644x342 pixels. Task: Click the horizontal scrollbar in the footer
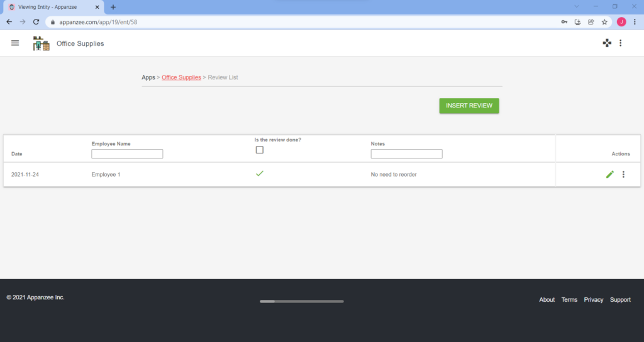pyautogui.click(x=302, y=301)
